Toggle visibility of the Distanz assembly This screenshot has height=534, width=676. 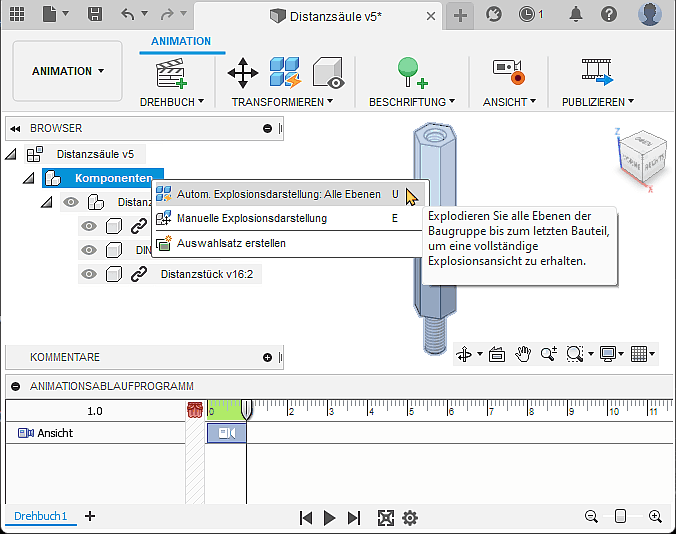tap(71, 202)
